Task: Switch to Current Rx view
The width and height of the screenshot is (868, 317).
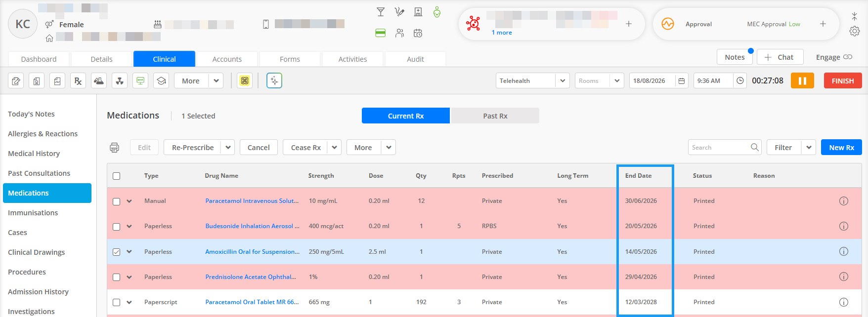Action: pyautogui.click(x=406, y=116)
